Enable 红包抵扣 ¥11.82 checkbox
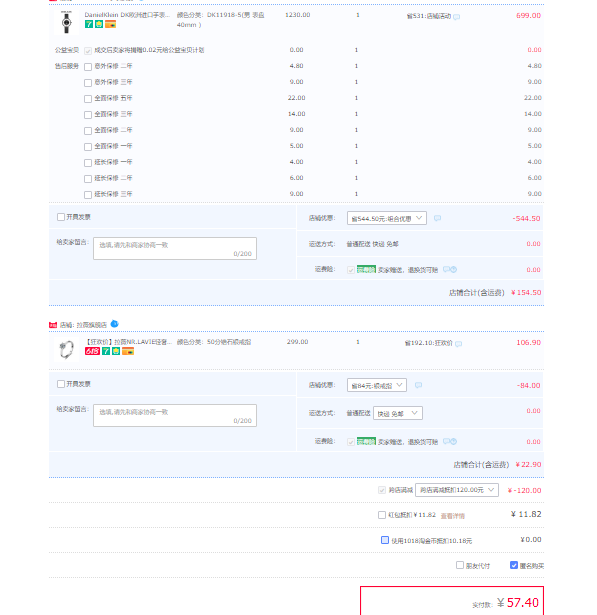The height and width of the screenshot is (615, 597). (x=382, y=515)
